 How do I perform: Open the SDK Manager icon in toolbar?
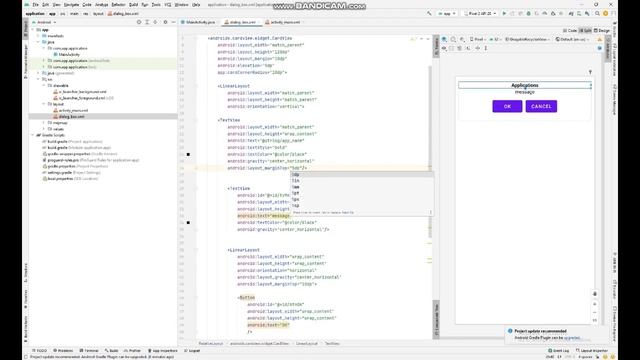pyautogui.click(x=587, y=13)
